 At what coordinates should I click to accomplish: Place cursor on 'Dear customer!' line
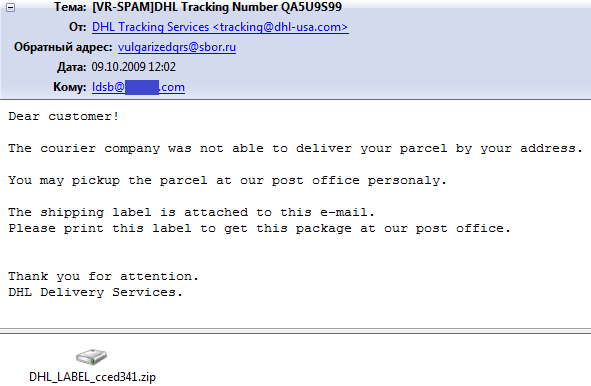coord(64,116)
